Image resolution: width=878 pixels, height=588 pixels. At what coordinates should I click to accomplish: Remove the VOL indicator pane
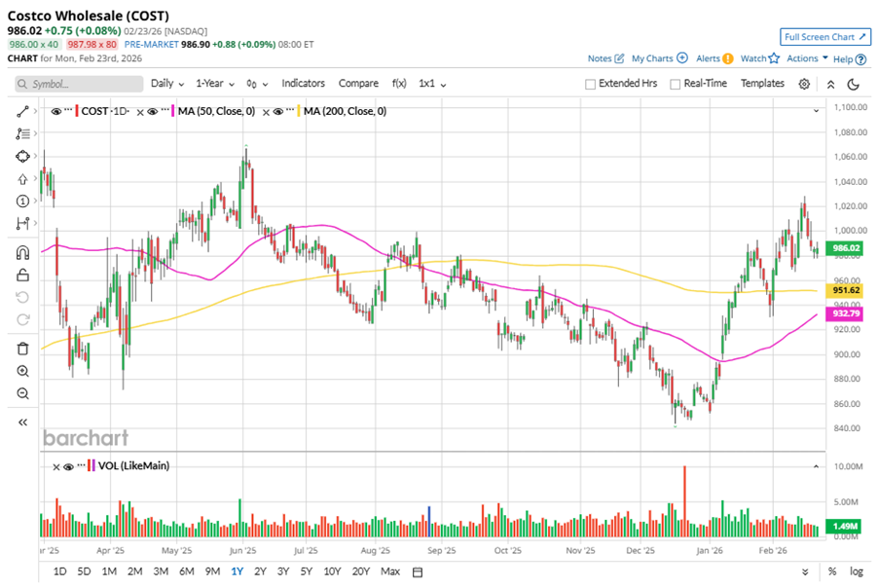[56, 466]
